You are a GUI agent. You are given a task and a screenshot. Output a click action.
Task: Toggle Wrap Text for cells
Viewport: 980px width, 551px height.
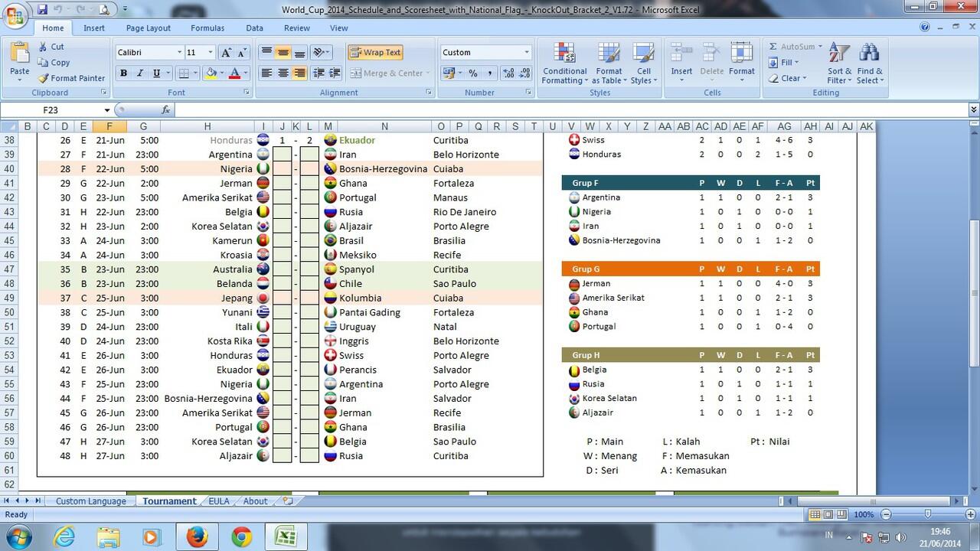(x=375, y=53)
